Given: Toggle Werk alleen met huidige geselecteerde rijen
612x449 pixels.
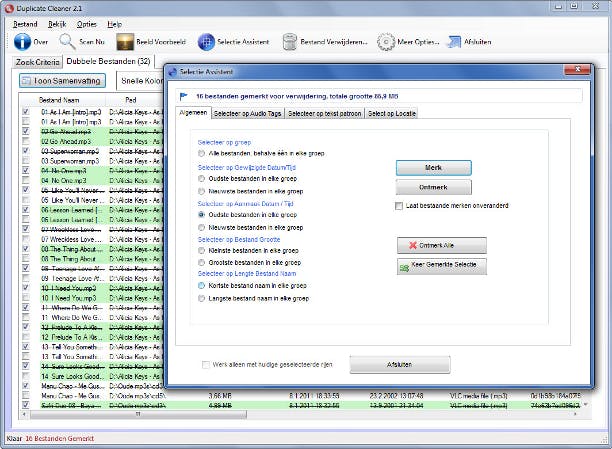Looking at the screenshot, I should [x=206, y=365].
